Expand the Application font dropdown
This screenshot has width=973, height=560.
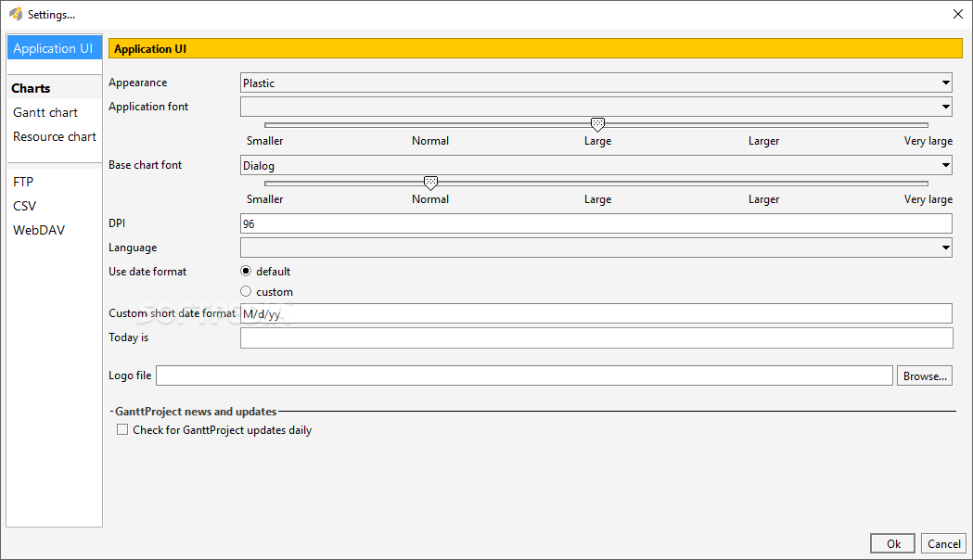[x=595, y=107]
